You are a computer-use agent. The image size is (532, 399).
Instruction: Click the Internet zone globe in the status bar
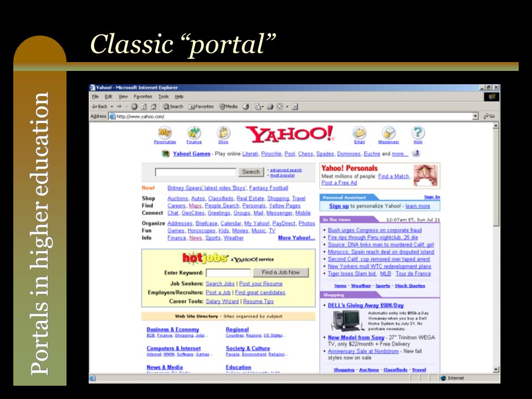(443, 378)
